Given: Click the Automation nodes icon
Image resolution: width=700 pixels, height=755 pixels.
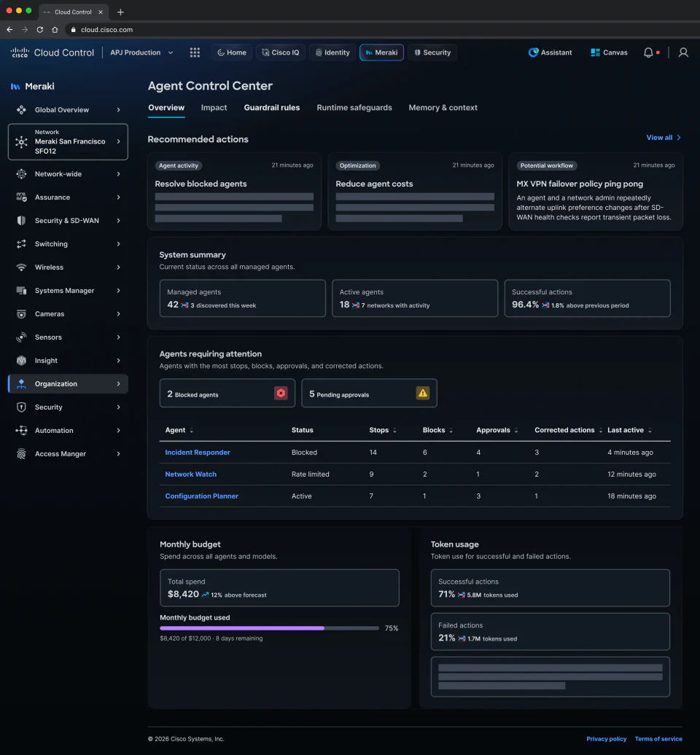Looking at the screenshot, I should [21, 431].
